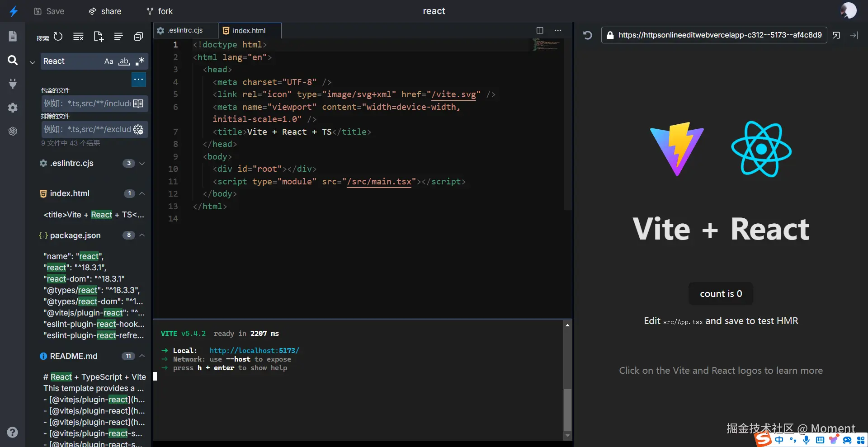The width and height of the screenshot is (868, 447).
Task: Click the share button
Action: coord(105,11)
